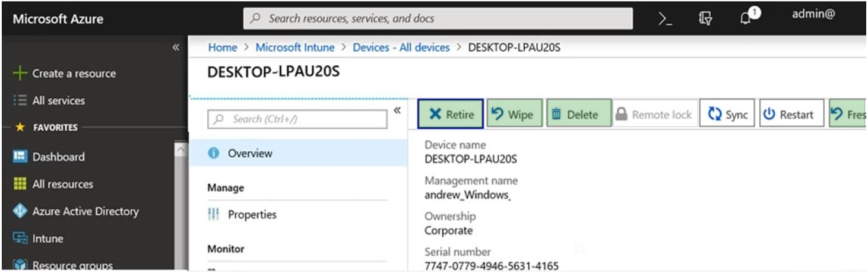Click the Retire X icon
Screen dimensions: 868x273
pos(435,115)
